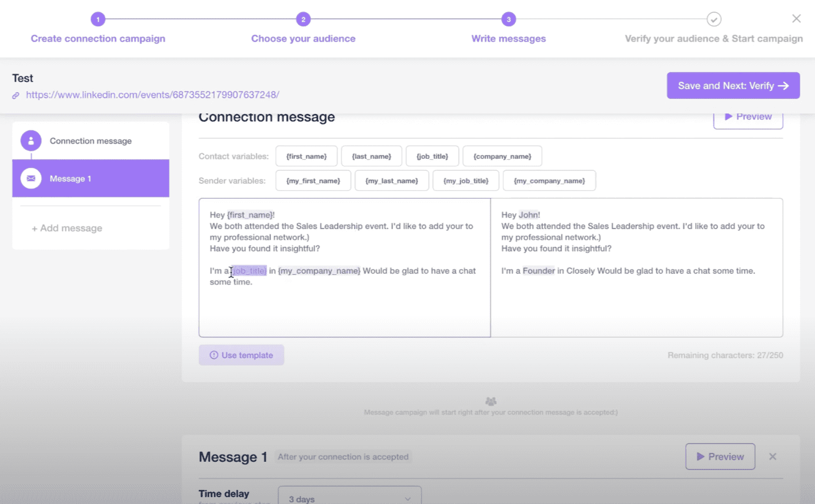
Task: Insert the {last_name} contact variable
Action: tap(371, 156)
